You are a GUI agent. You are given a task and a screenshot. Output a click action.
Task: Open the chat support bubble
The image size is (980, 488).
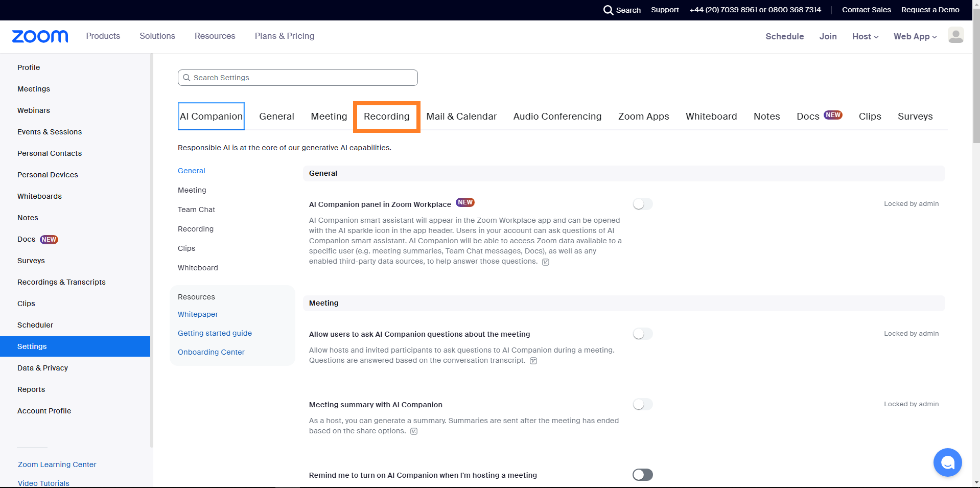point(947,462)
